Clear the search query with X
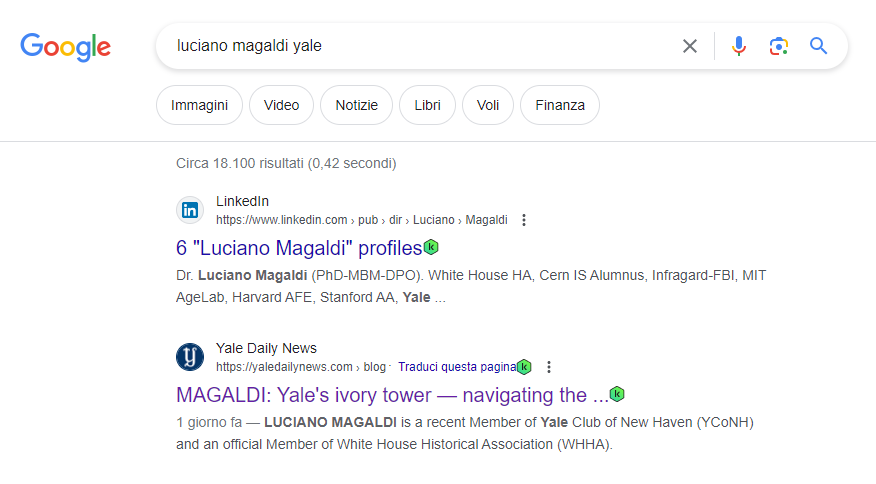Viewport: 876px width, 484px height. tap(690, 46)
